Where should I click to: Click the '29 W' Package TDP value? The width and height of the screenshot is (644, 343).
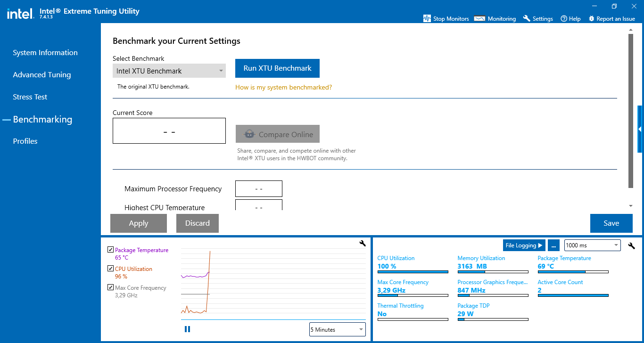click(466, 314)
